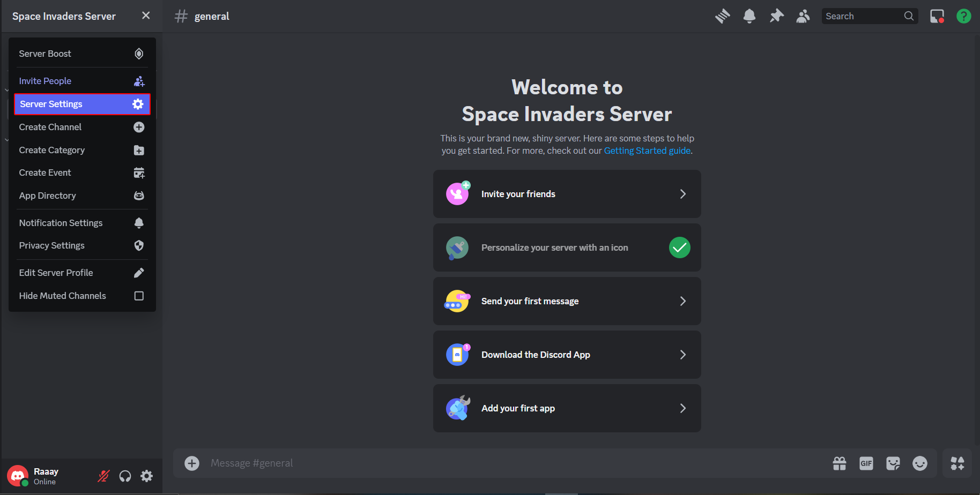Choose Create Channel from menu
The height and width of the screenshot is (495, 980).
pos(82,127)
